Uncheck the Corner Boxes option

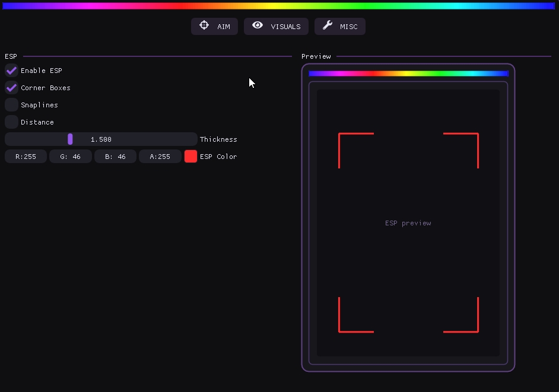click(11, 88)
